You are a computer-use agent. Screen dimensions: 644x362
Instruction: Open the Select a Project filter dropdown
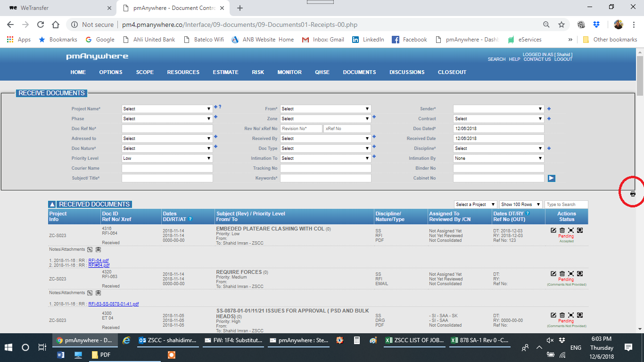click(475, 205)
